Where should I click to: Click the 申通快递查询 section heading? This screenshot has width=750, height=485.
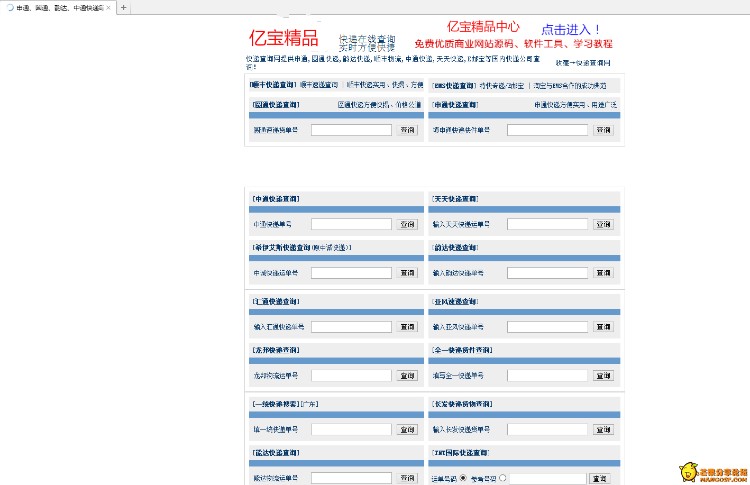pyautogui.click(x=455, y=104)
